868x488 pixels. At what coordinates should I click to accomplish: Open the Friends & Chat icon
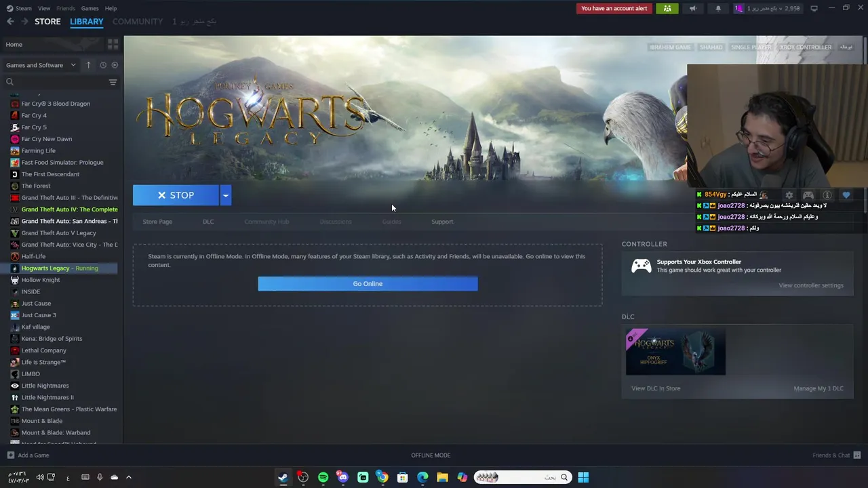pyautogui.click(x=857, y=455)
